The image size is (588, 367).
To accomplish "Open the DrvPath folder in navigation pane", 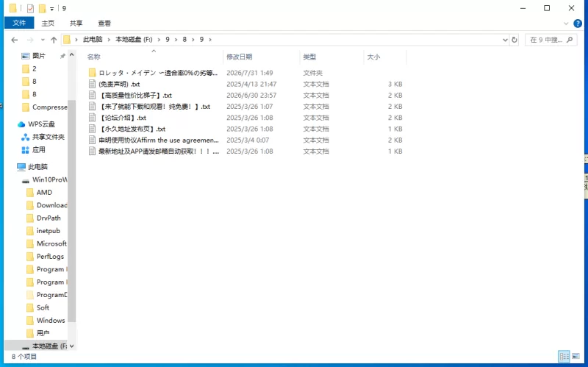I will coord(49,218).
